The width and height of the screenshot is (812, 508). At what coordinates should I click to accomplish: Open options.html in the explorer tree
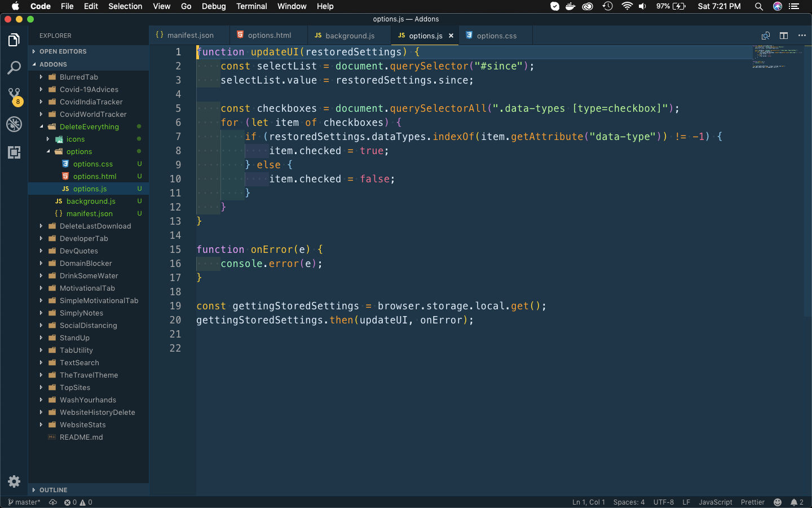point(89,176)
